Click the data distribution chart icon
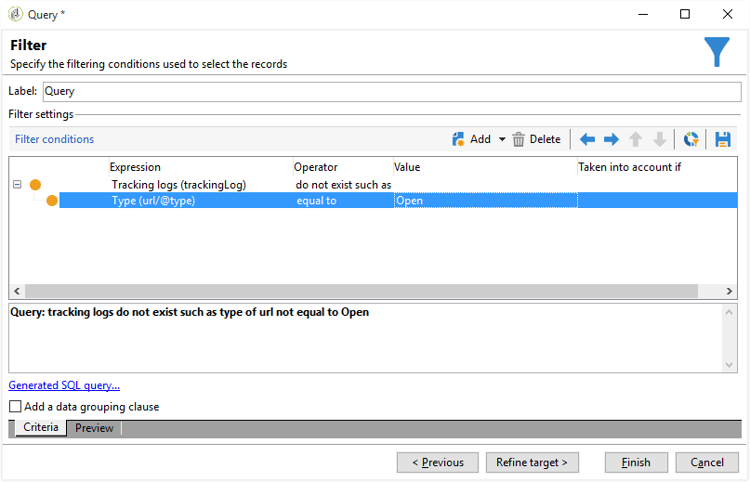Image resolution: width=750 pixels, height=482 pixels. coord(690,140)
